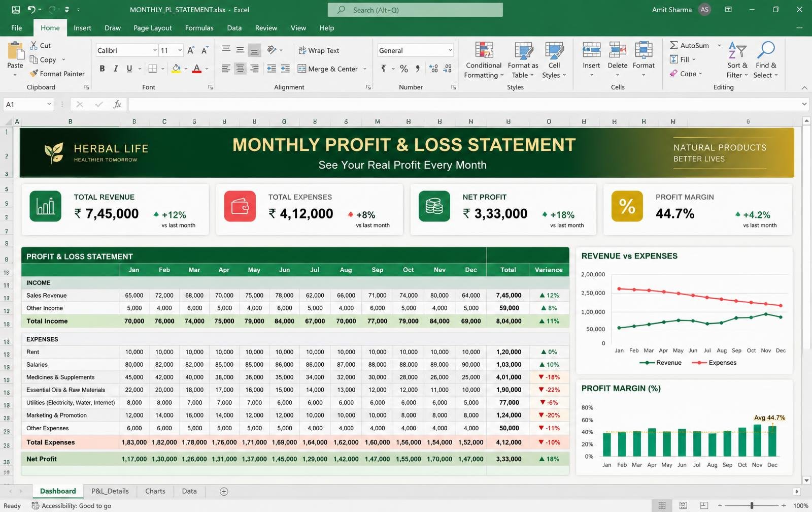
Task: Click the Paste clipboard icon
Action: 15,51
